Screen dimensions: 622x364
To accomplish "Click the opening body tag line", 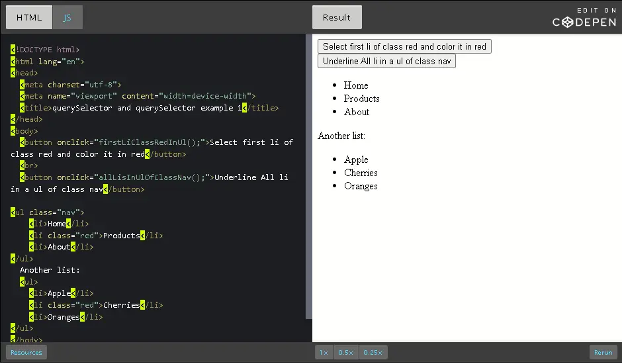I will coord(24,131).
